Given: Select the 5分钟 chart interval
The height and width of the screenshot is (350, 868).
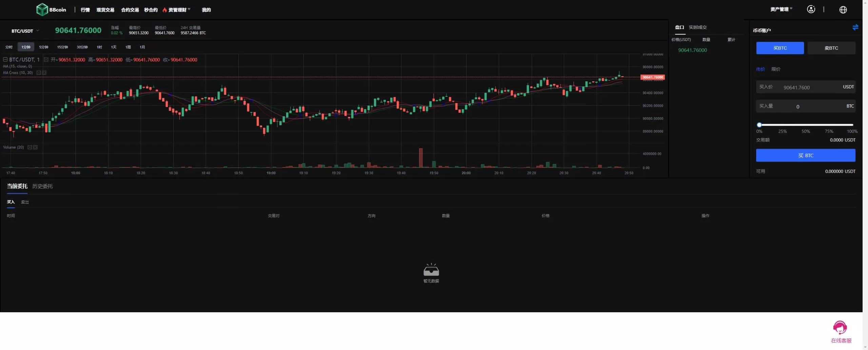Looking at the screenshot, I should 44,47.
